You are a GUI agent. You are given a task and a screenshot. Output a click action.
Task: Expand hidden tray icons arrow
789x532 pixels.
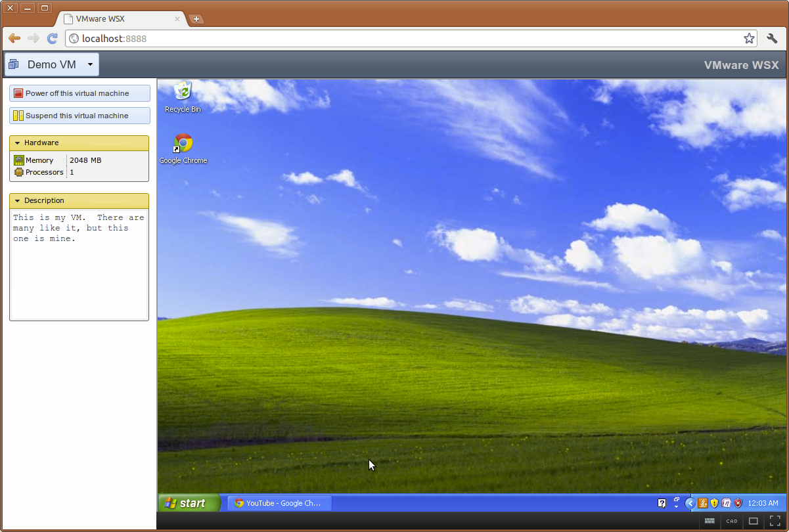coord(690,503)
